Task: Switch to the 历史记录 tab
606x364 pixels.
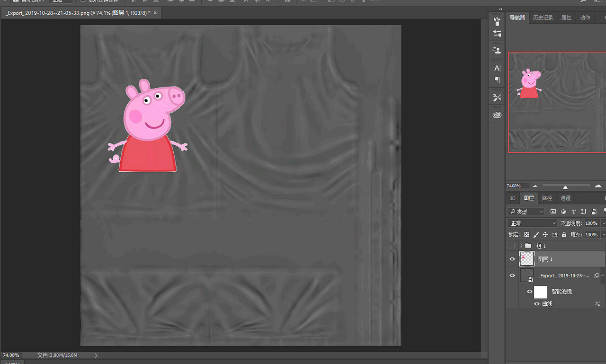Action: click(x=543, y=18)
